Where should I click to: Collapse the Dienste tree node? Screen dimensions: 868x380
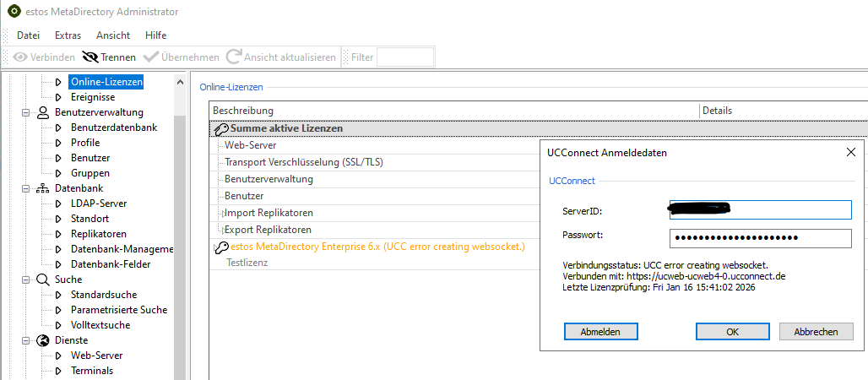[26, 340]
